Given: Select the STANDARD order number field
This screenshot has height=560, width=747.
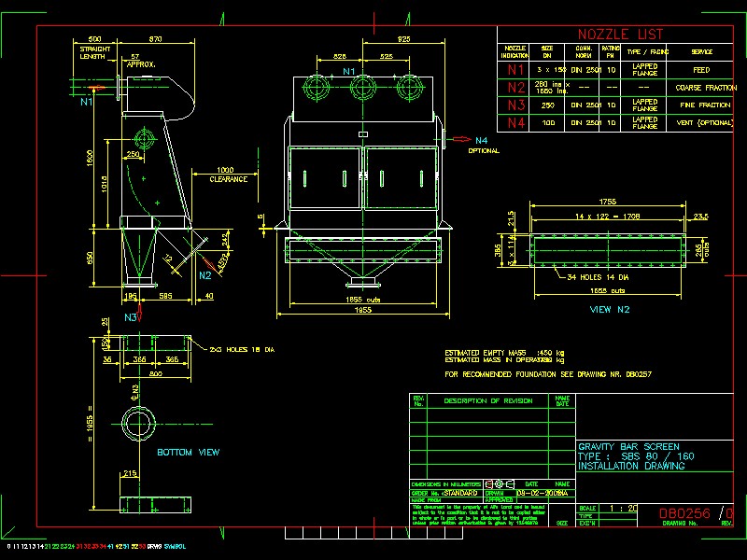Looking at the screenshot, I should tap(461, 492).
